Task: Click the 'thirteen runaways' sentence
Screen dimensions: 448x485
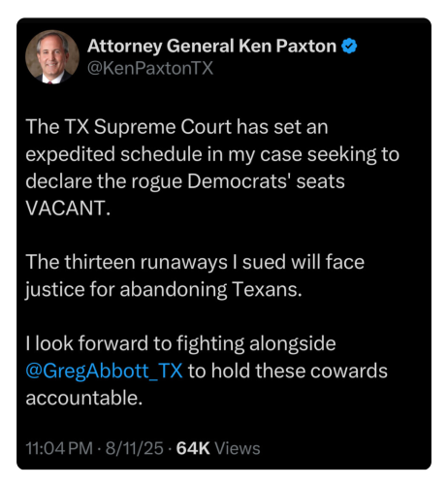Action: click(x=195, y=262)
